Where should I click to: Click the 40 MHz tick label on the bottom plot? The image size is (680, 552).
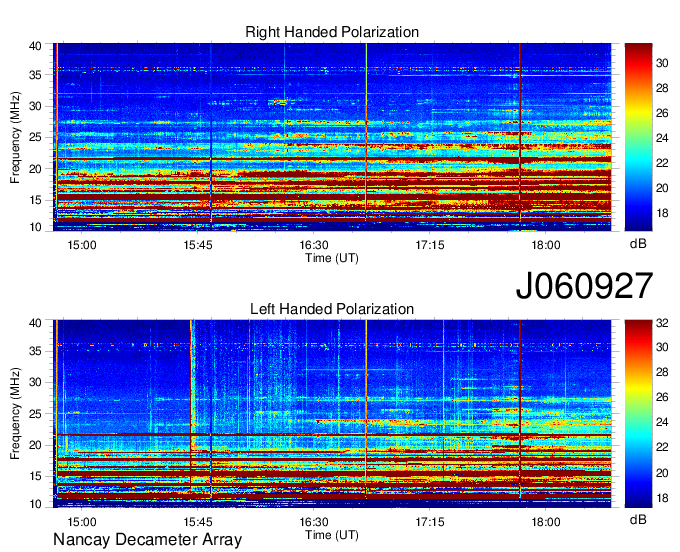[35, 323]
